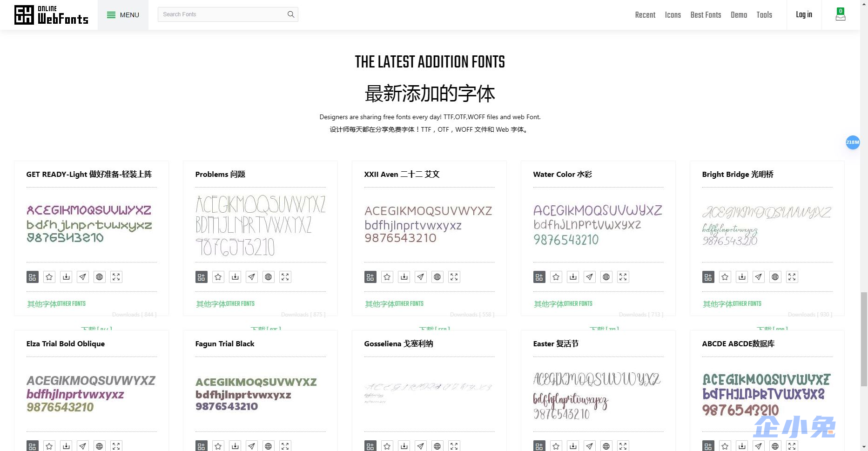868x451 pixels.
Task: Download the Fagun Trial Black font
Action: tap(235, 445)
